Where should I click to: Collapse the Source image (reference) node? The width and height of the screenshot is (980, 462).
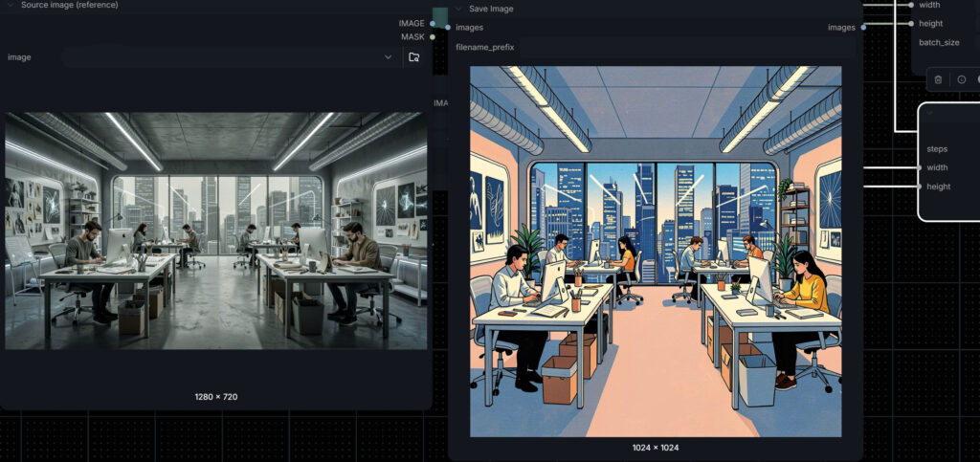(x=11, y=5)
